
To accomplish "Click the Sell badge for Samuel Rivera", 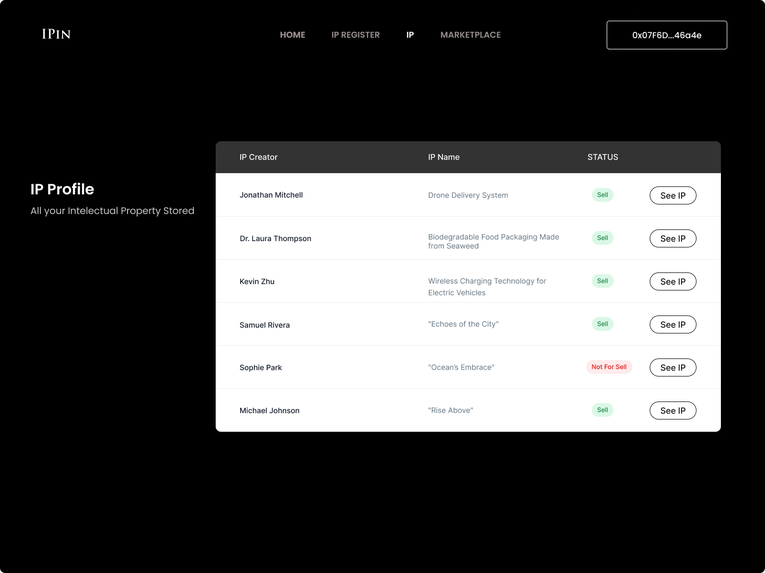I will click(x=603, y=324).
